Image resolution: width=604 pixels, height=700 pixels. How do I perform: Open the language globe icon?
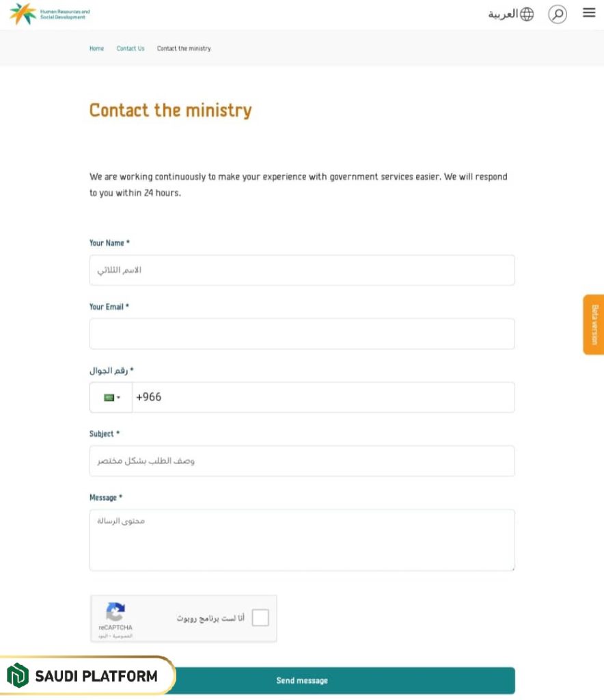[526, 13]
